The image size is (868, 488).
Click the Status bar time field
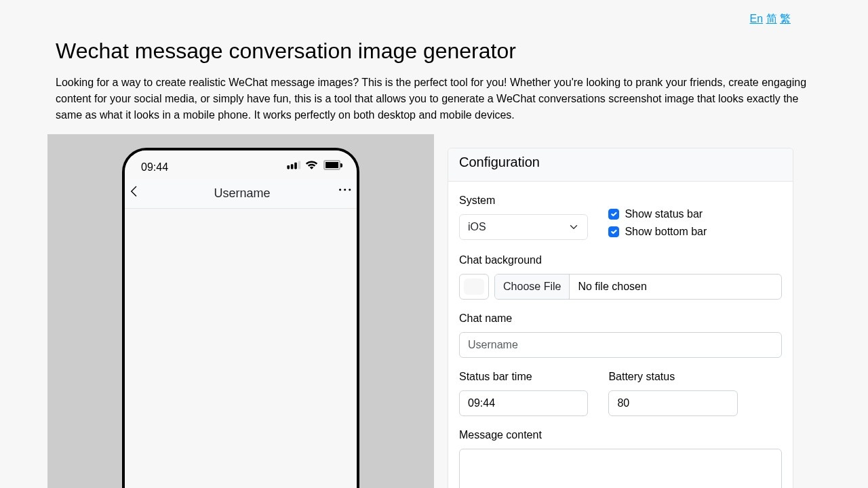point(524,403)
